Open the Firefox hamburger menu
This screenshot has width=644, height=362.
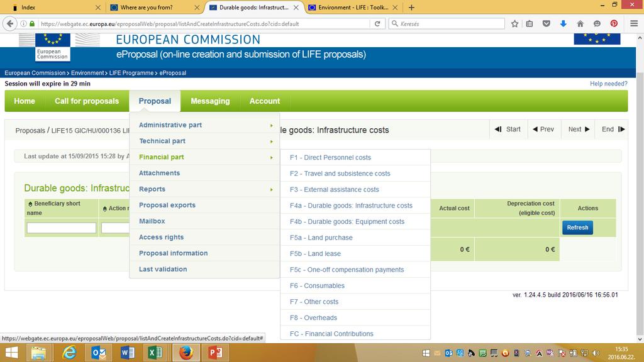pos(634,24)
